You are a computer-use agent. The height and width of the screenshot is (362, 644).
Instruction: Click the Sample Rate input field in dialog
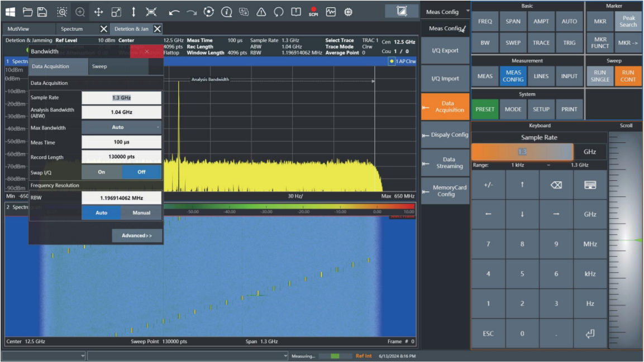[121, 98]
